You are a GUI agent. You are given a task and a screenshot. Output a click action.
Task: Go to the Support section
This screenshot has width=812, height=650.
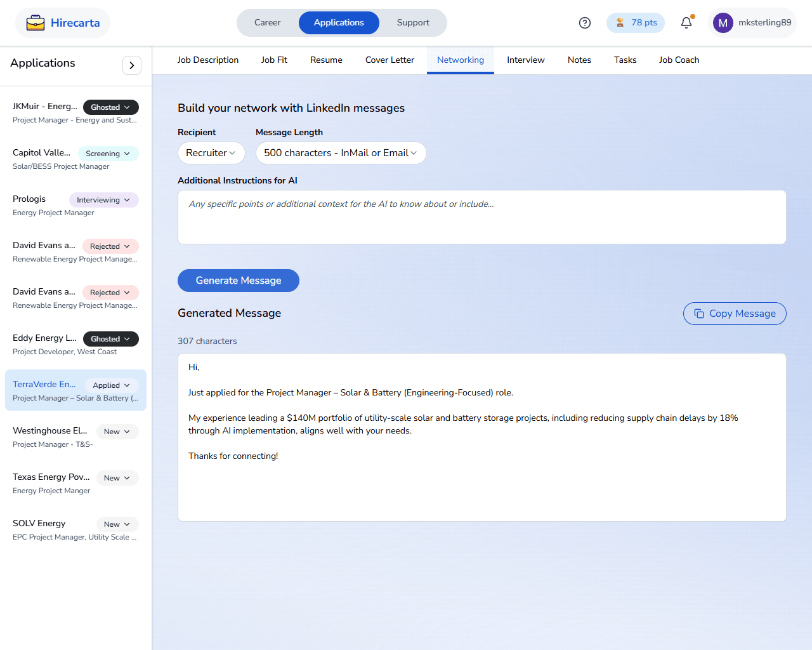[x=413, y=23]
